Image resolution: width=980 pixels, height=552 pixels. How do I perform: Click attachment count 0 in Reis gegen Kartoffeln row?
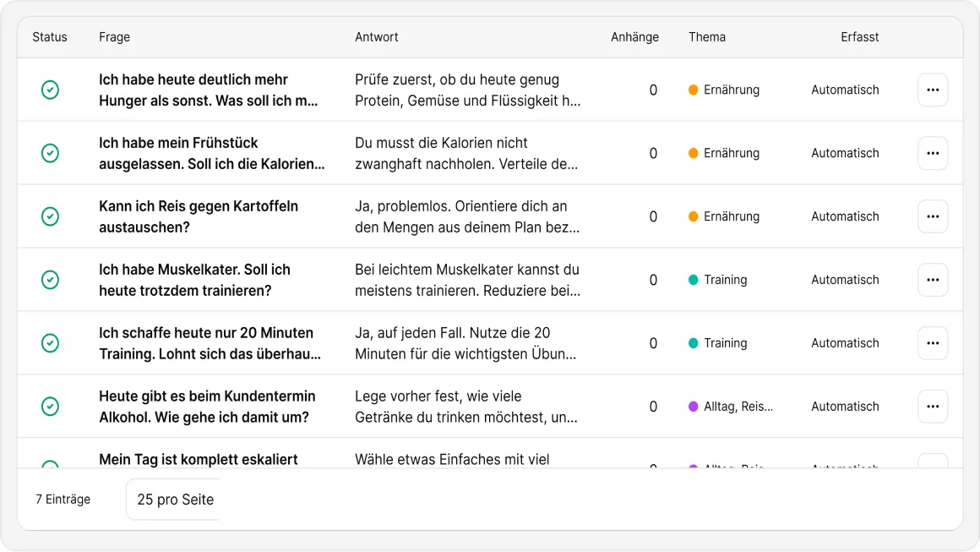click(653, 216)
